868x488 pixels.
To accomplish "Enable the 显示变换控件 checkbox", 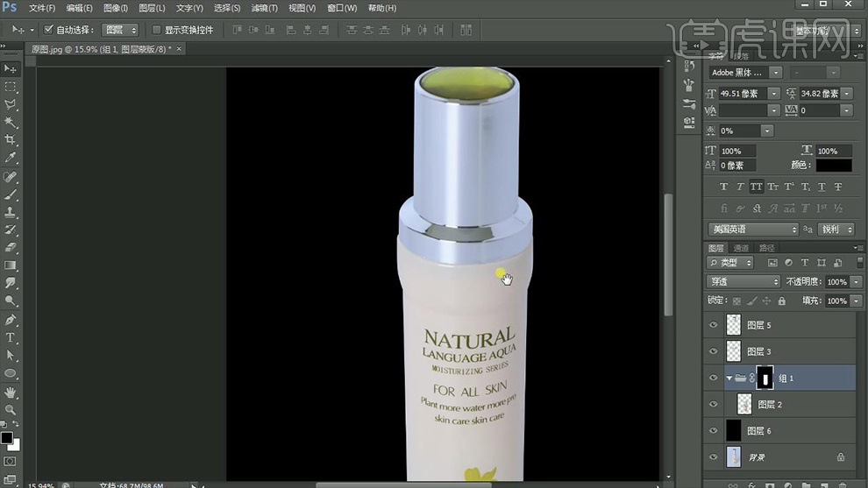I will (x=156, y=29).
